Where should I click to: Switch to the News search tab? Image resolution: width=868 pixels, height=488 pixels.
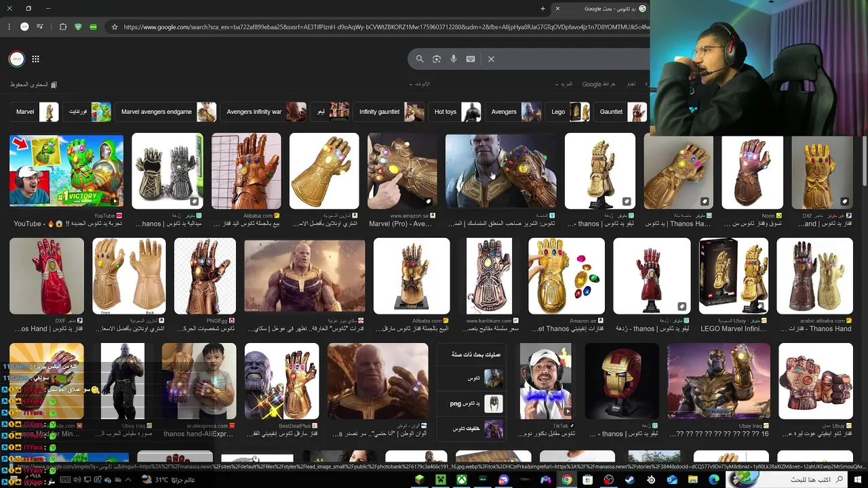[x=631, y=84]
